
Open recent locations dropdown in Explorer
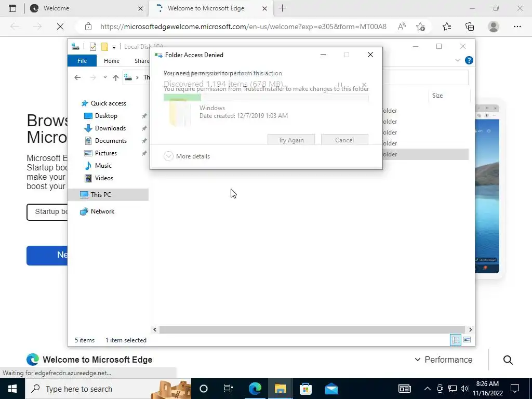pyautogui.click(x=105, y=77)
